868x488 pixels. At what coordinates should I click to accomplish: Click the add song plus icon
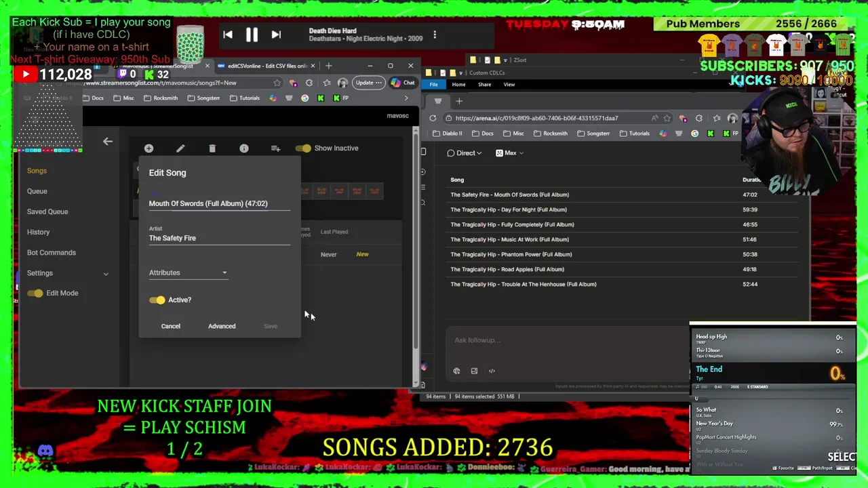(149, 148)
